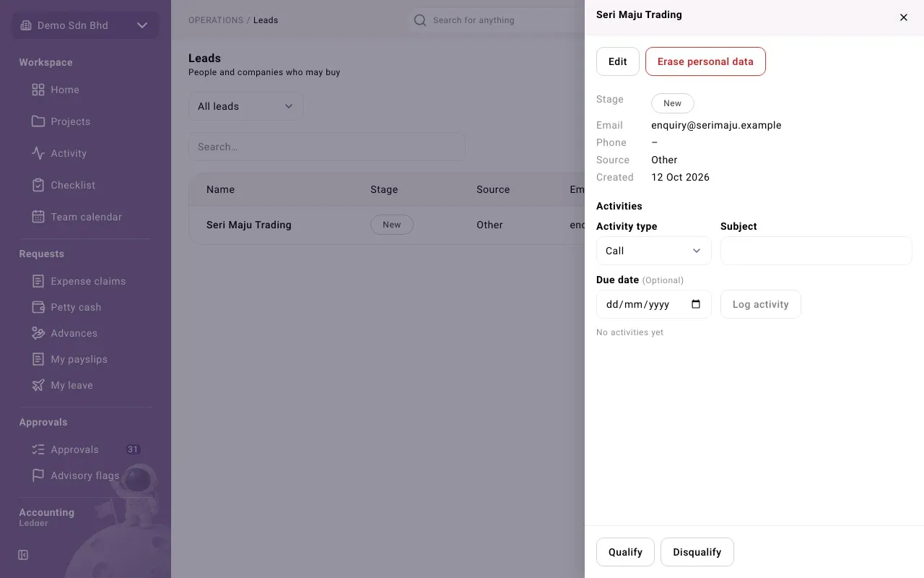Click the Due date field
This screenshot has width=924, height=578.
click(654, 304)
